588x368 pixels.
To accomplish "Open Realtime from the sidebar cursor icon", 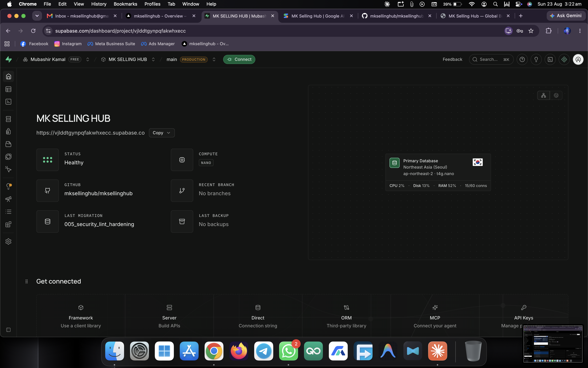I will click(x=9, y=169).
